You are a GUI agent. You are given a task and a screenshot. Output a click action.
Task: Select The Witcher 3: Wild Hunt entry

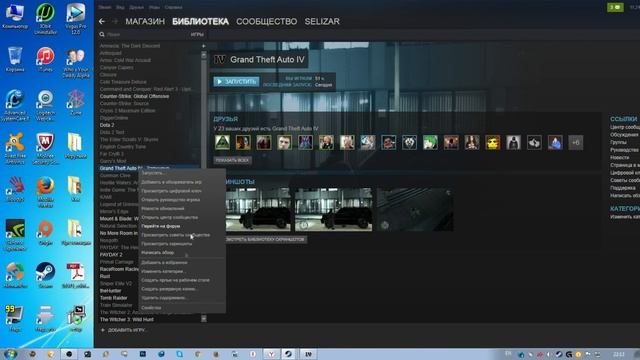(x=127, y=320)
